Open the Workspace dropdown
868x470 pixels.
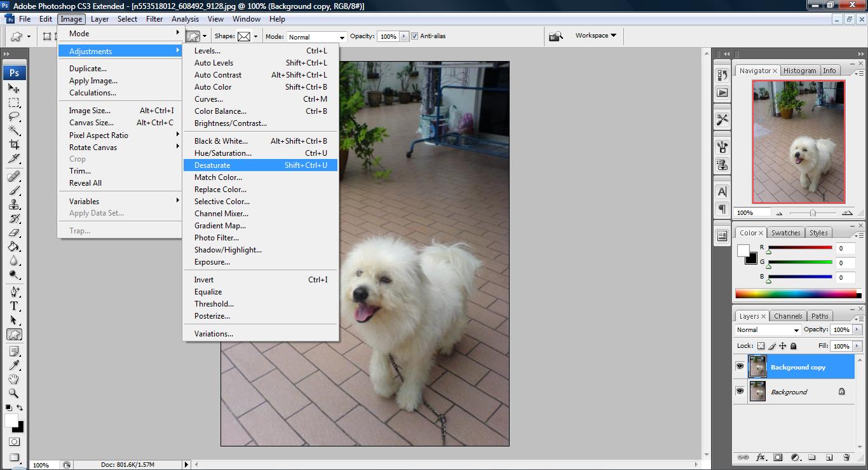click(x=595, y=36)
